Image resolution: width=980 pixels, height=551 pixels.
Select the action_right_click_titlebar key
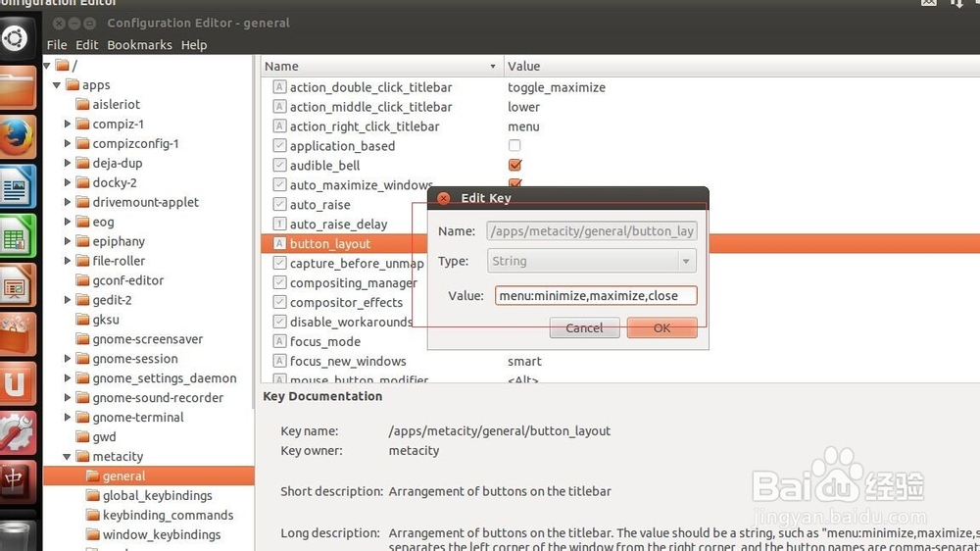[x=365, y=126]
